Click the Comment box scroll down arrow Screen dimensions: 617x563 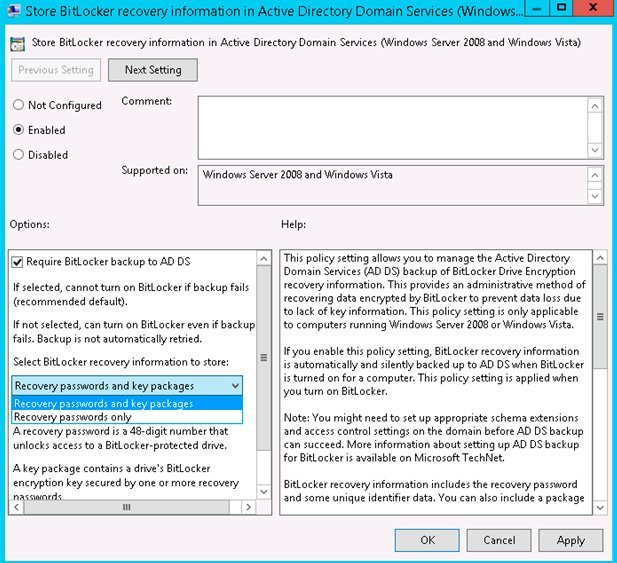[x=595, y=150]
